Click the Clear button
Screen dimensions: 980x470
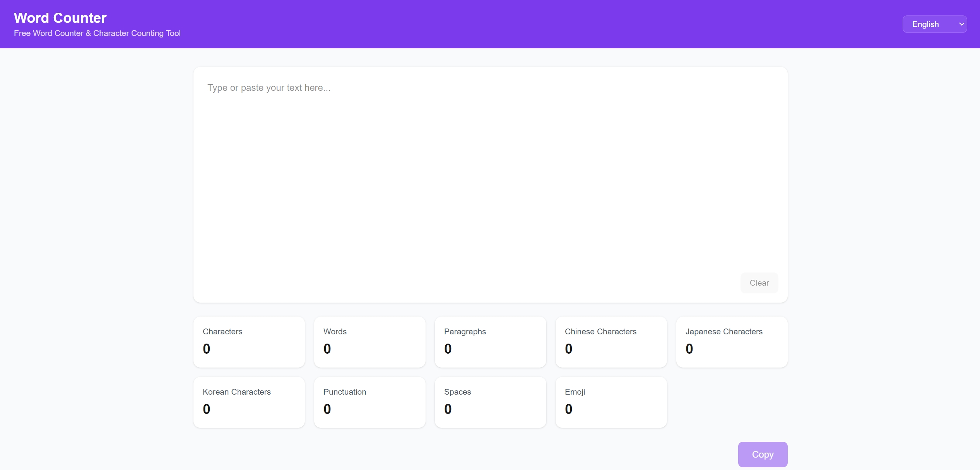coord(759,283)
